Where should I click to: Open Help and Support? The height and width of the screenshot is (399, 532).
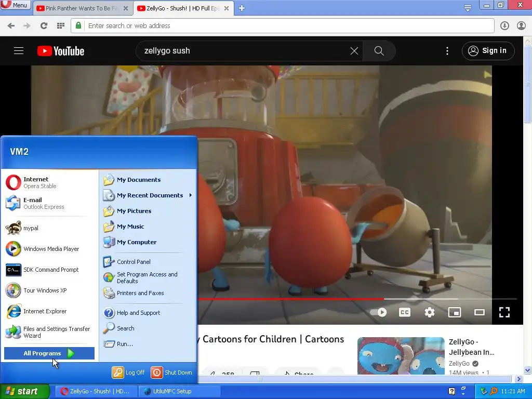(148, 313)
